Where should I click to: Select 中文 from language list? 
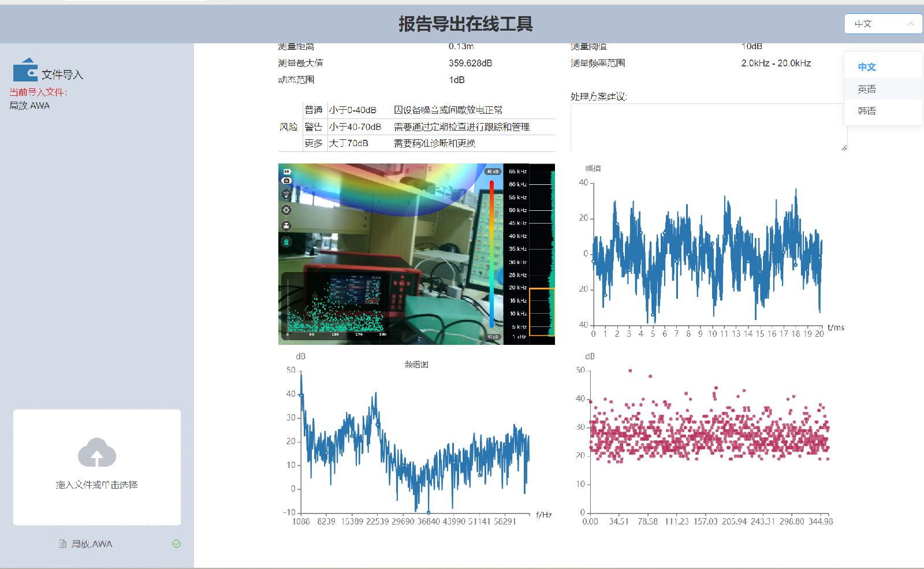867,67
